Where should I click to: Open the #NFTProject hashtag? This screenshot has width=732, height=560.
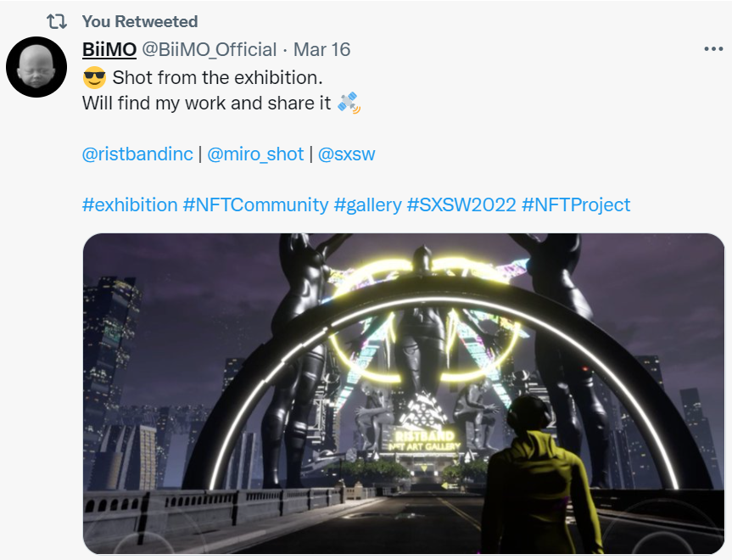tap(576, 205)
